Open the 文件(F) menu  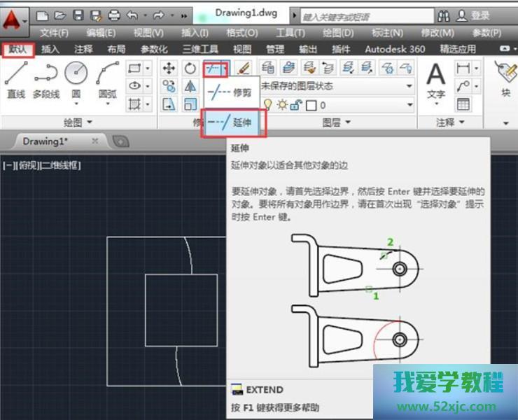pyautogui.click(x=54, y=32)
